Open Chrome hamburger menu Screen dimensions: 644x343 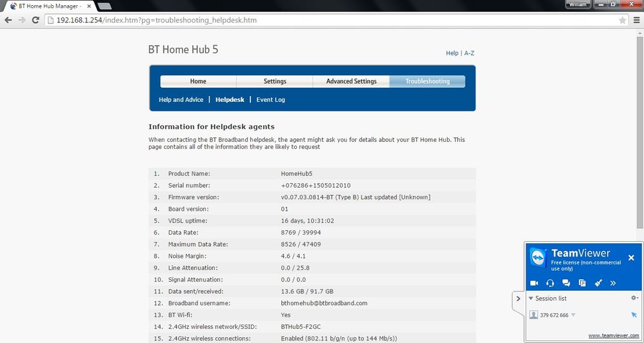pyautogui.click(x=637, y=20)
